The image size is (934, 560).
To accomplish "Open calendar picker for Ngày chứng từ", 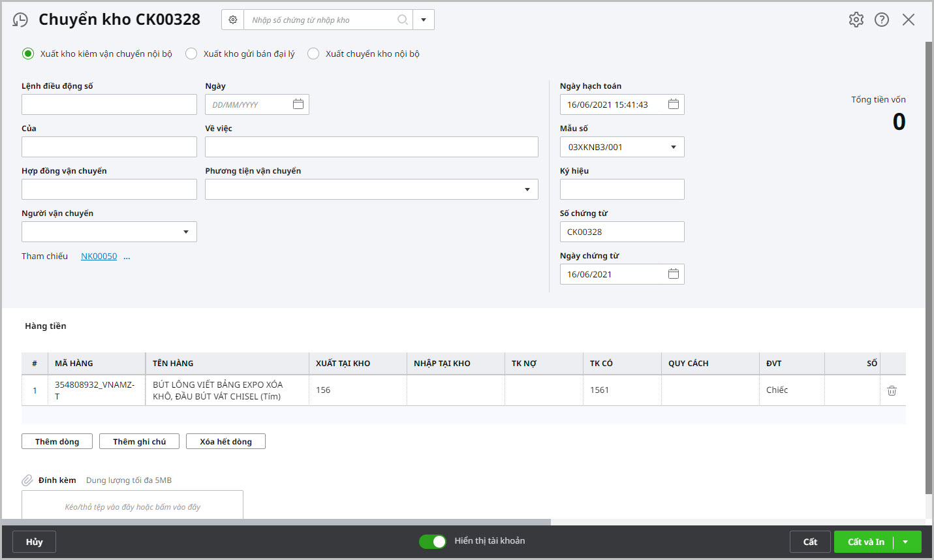I will [674, 274].
